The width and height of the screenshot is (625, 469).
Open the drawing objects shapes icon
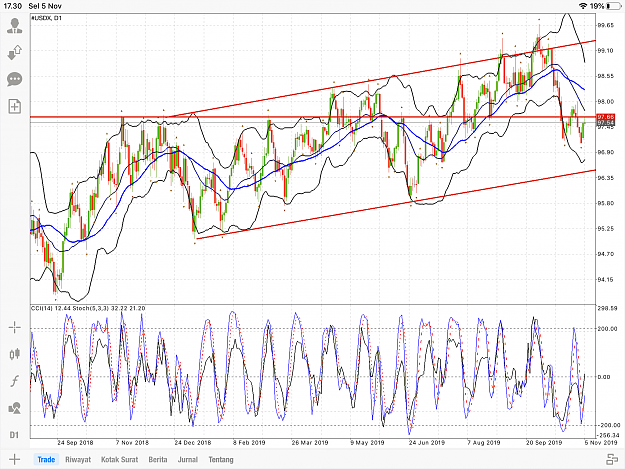pos(15,408)
